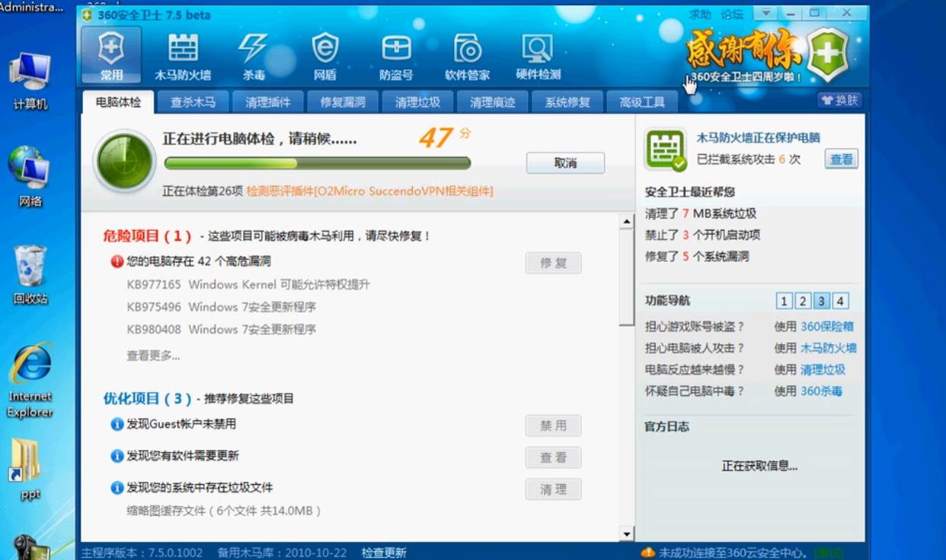Open the 软件管家 software manager
The image size is (946, 560).
coord(468,55)
